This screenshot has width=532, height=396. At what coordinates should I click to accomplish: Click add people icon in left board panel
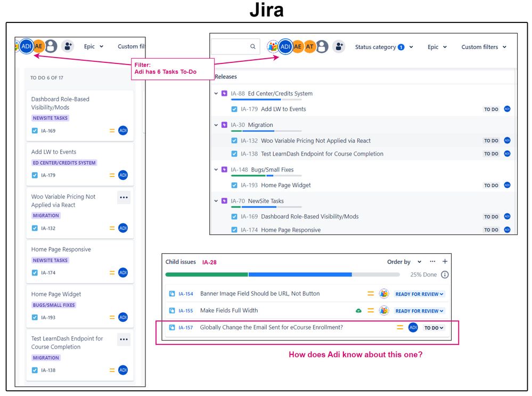(68, 46)
